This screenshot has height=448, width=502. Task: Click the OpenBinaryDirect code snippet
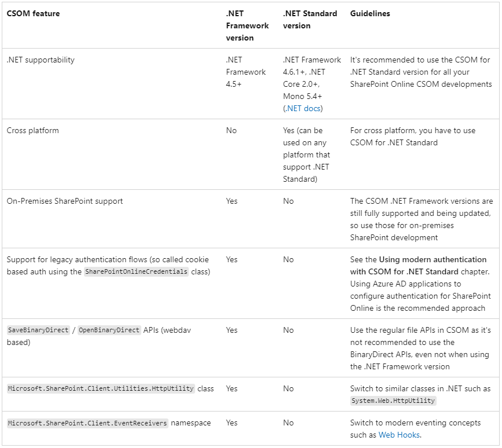tap(109, 330)
